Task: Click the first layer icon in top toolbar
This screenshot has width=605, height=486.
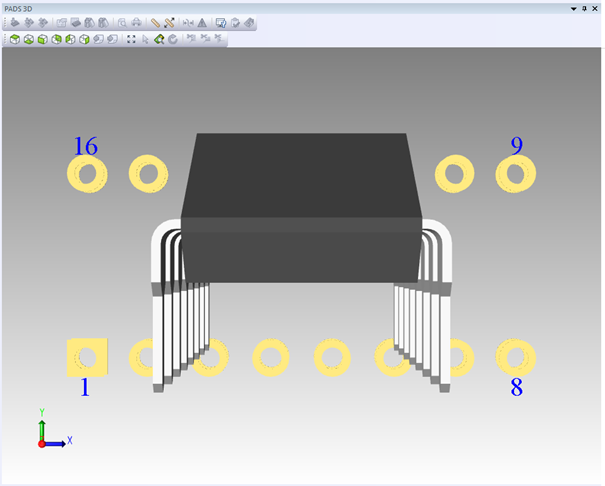Action: click(15, 23)
